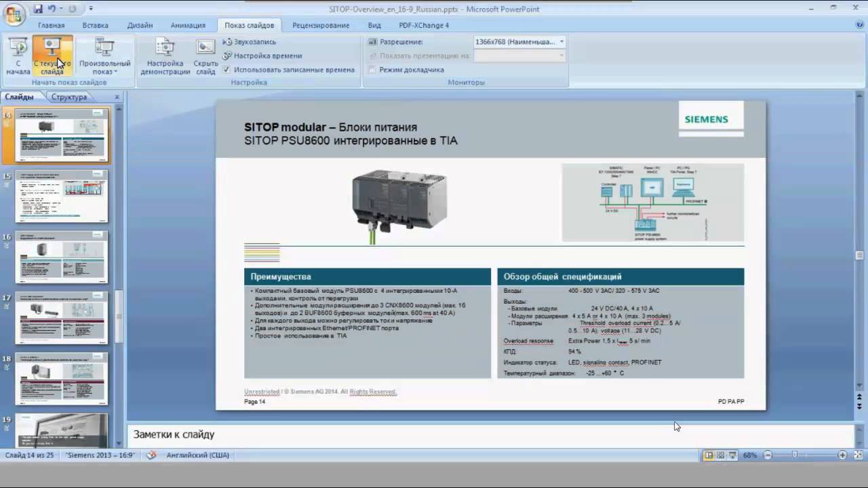Open the Вставка ribbon tab
This screenshot has height=488, width=868.
click(x=96, y=25)
